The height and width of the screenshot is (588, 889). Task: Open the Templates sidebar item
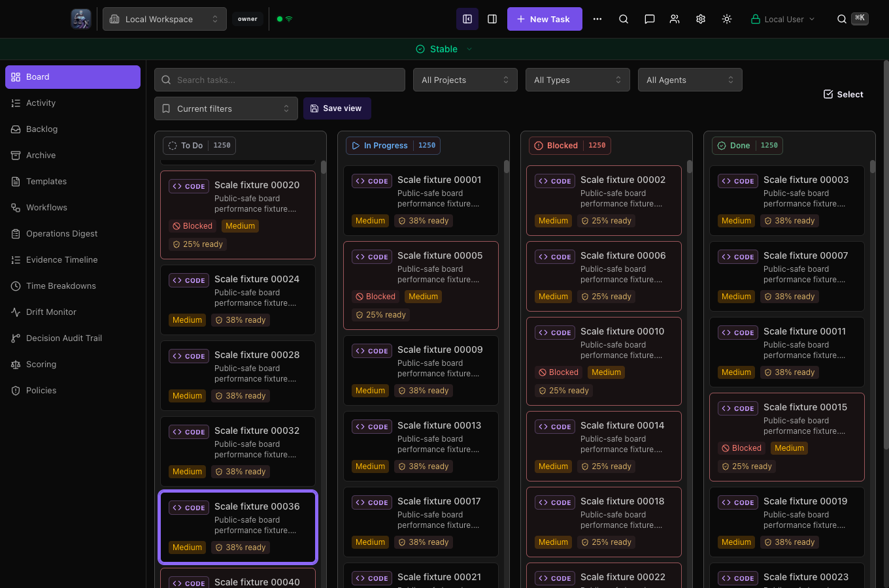tap(73, 182)
